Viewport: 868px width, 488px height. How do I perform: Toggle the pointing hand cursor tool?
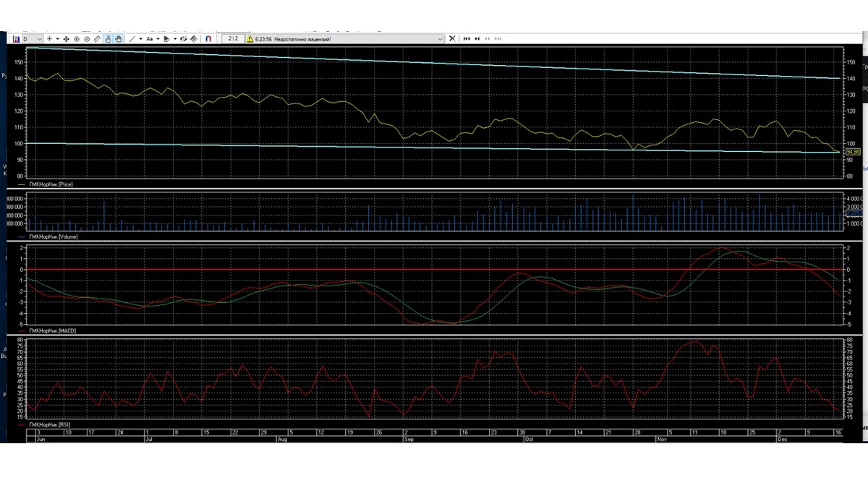click(108, 38)
